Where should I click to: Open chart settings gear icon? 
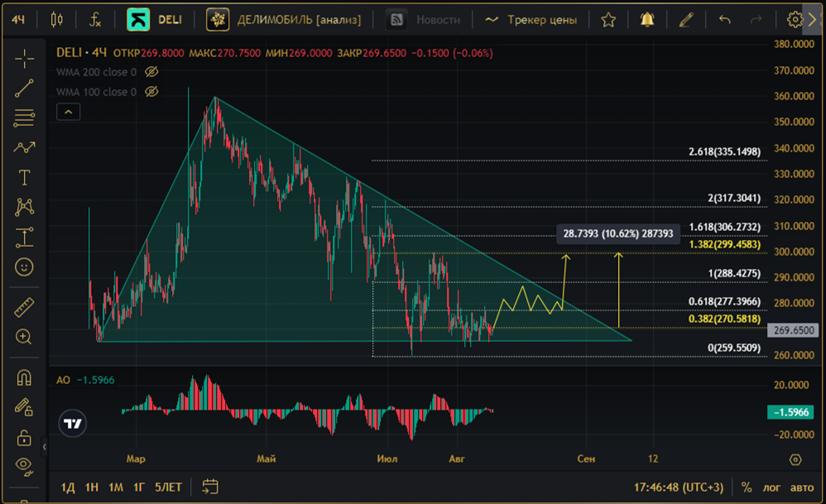click(795, 20)
